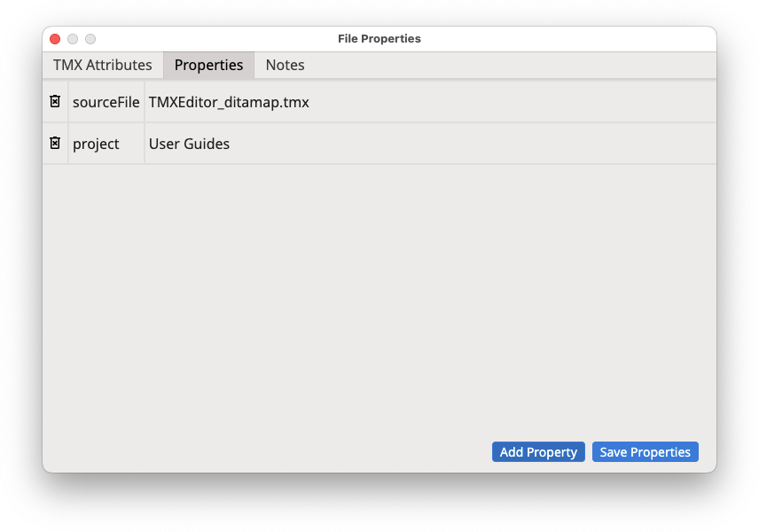Click the Save Properties button

coord(646,451)
